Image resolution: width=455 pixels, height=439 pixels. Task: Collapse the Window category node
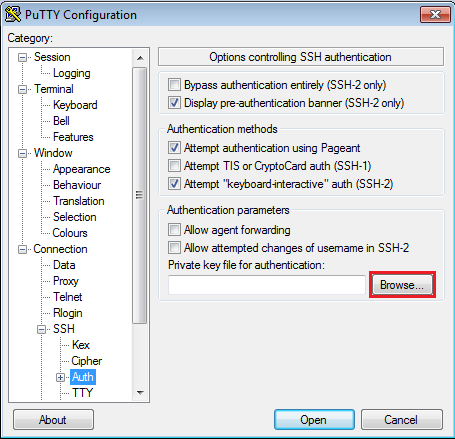coord(22,154)
